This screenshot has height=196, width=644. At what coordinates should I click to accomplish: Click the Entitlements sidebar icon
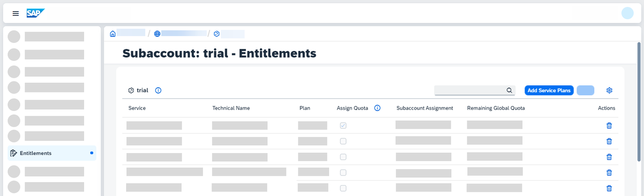[x=13, y=153]
